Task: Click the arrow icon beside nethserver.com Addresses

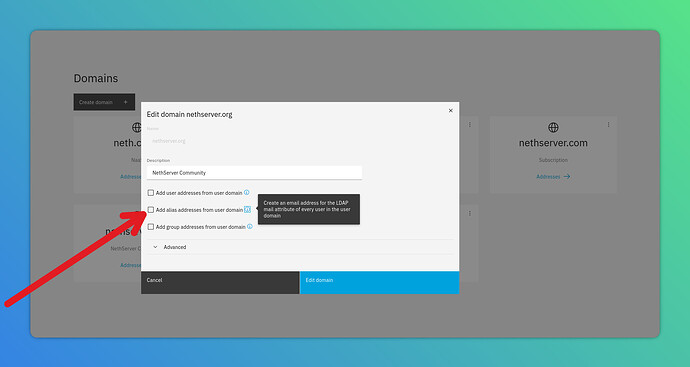Action: (x=567, y=176)
